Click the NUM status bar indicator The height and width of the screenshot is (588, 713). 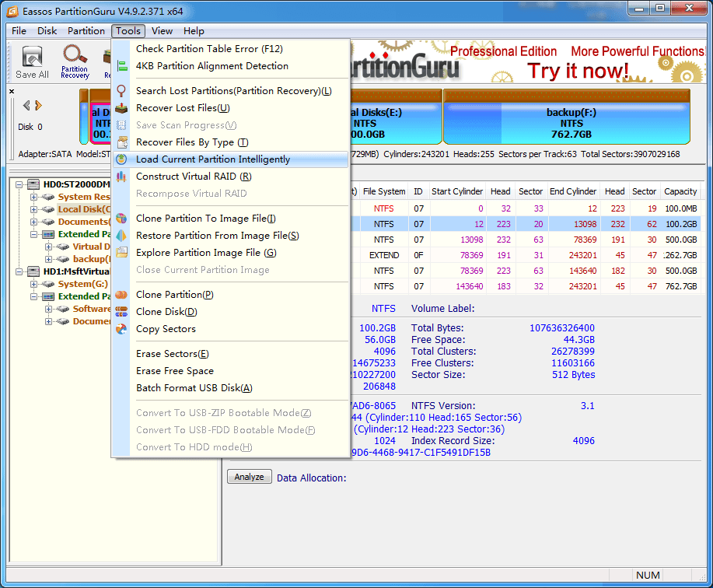[x=648, y=576]
